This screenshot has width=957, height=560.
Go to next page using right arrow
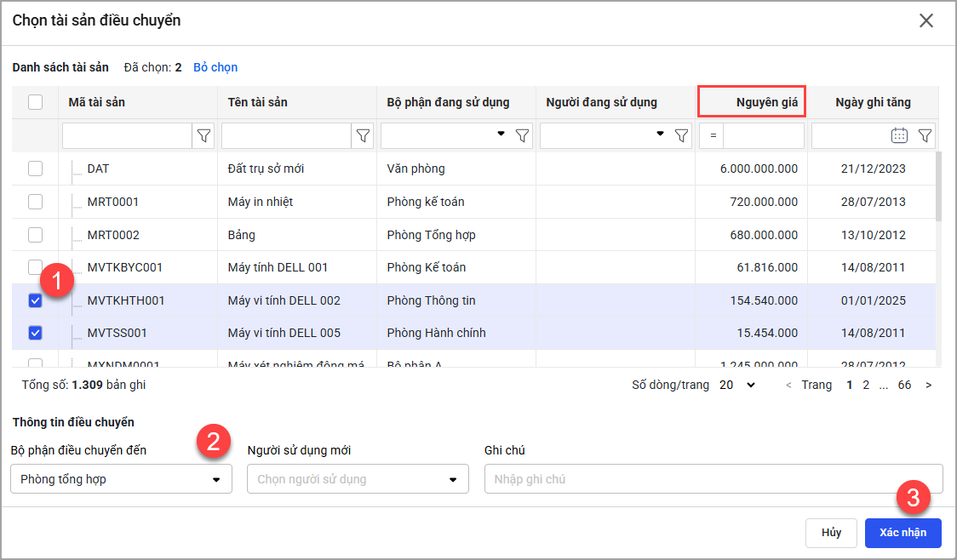928,386
